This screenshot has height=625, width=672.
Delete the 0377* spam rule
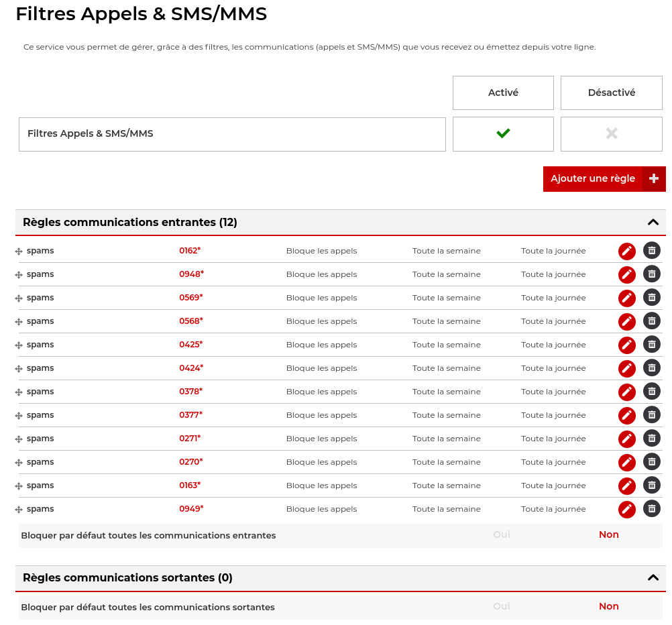(x=651, y=415)
